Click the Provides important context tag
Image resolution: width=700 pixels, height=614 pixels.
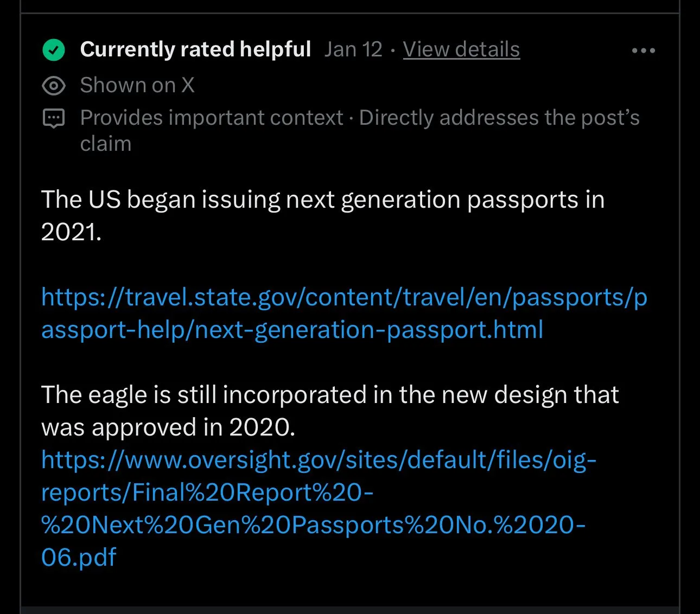pyautogui.click(x=212, y=118)
